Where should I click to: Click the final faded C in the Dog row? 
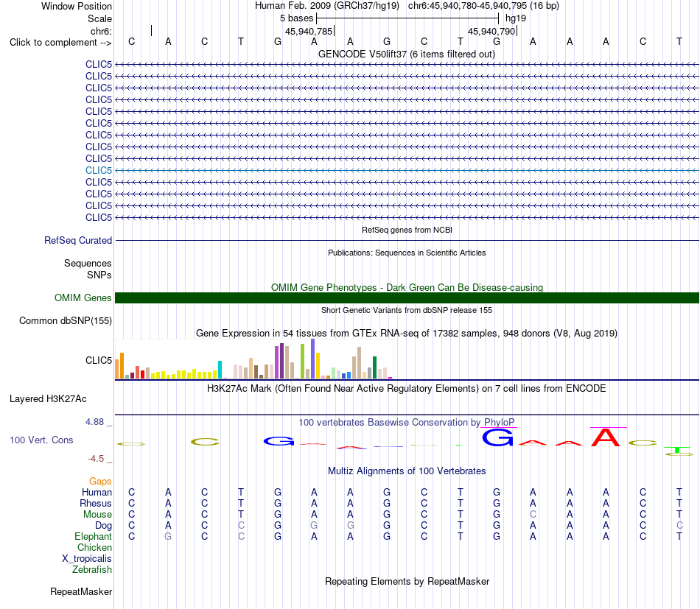coord(679,526)
